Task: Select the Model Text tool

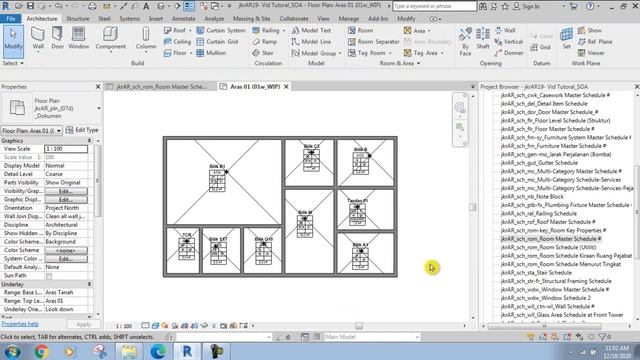Action: (x=311, y=30)
